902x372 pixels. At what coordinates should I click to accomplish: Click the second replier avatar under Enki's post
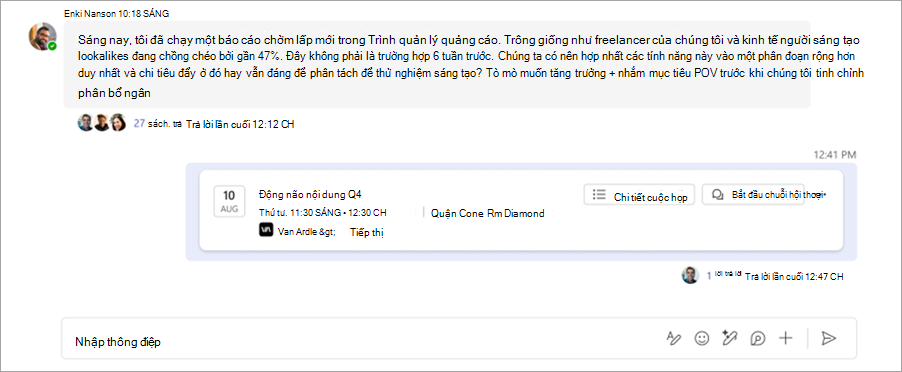(101, 123)
